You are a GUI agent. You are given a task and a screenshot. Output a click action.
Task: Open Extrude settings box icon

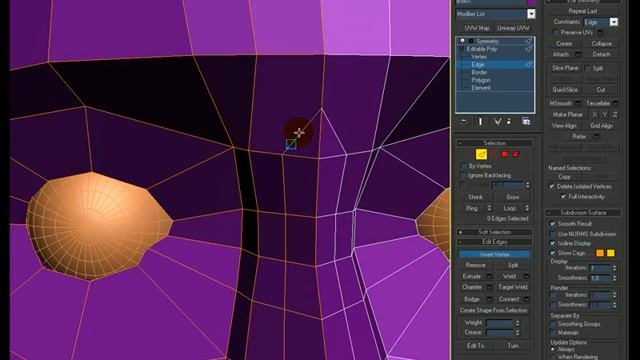(x=489, y=276)
